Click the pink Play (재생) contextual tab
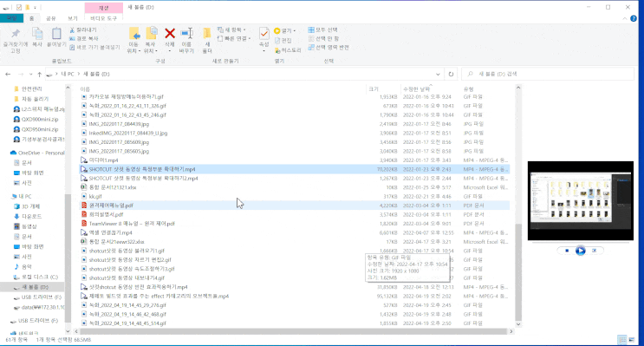Screen dimensions: 644x346 (103, 8)
